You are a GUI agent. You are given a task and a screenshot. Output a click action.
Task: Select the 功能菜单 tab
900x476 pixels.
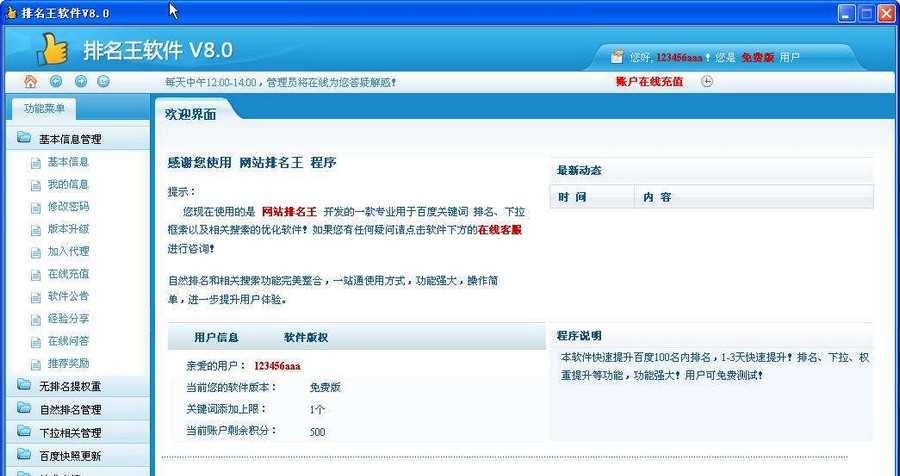tap(44, 109)
